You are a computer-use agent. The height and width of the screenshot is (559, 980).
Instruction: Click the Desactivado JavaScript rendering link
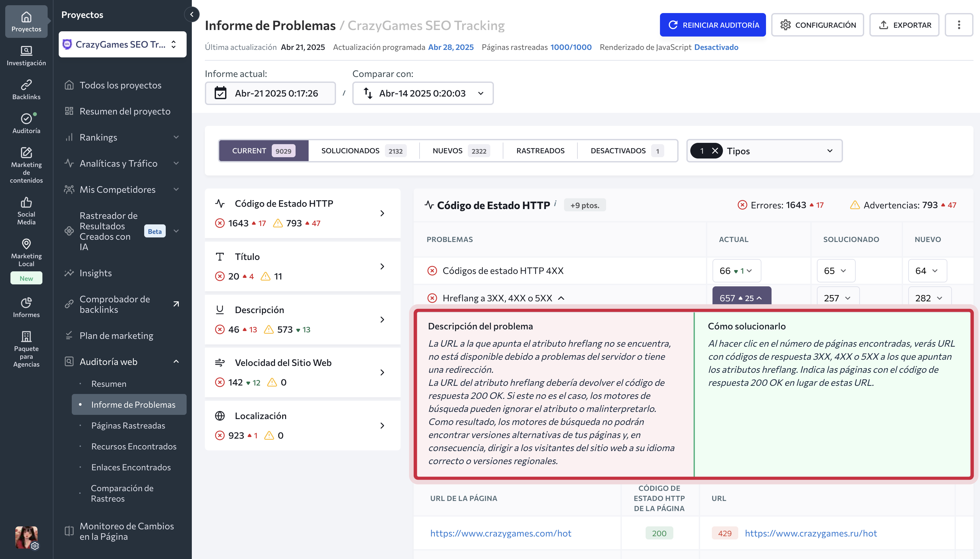click(x=716, y=47)
